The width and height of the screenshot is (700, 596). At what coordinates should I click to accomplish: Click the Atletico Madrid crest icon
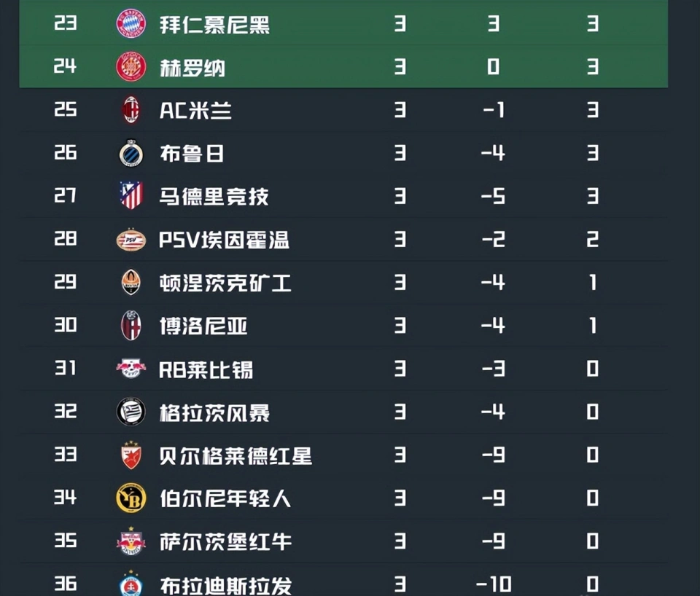click(x=131, y=195)
